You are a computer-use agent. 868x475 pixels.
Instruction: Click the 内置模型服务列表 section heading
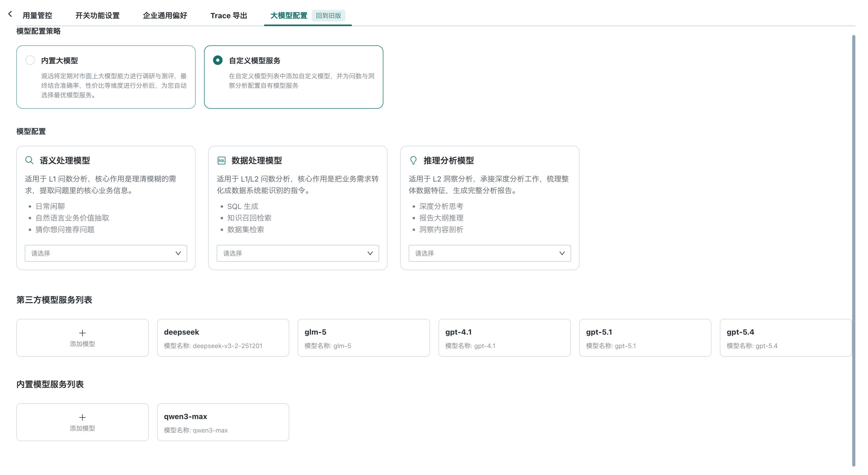click(50, 384)
